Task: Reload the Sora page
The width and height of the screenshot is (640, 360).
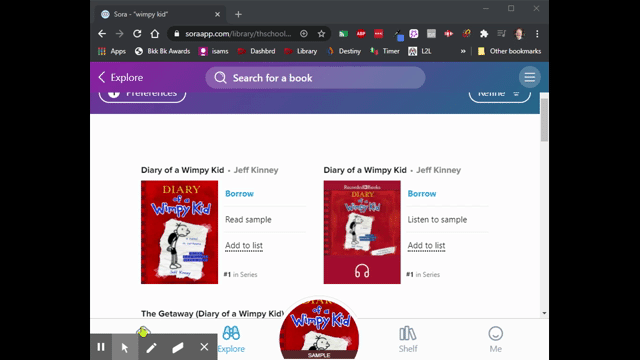Action: [137, 34]
